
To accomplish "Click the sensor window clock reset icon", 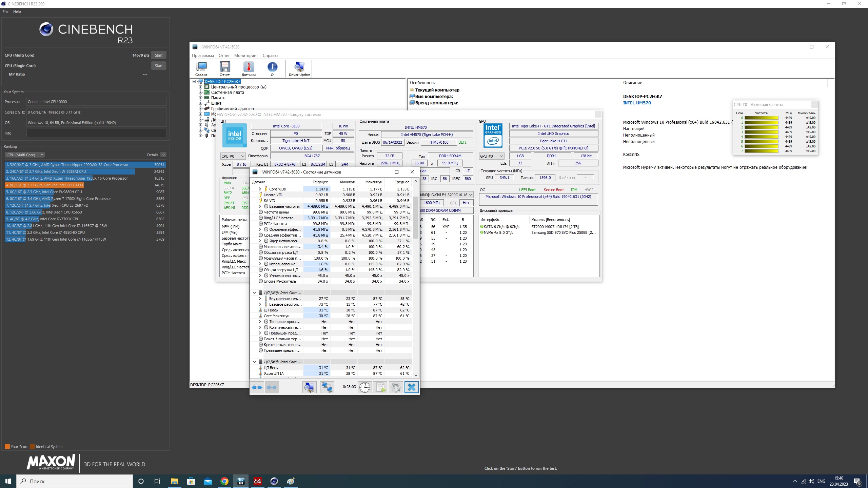I will point(365,387).
